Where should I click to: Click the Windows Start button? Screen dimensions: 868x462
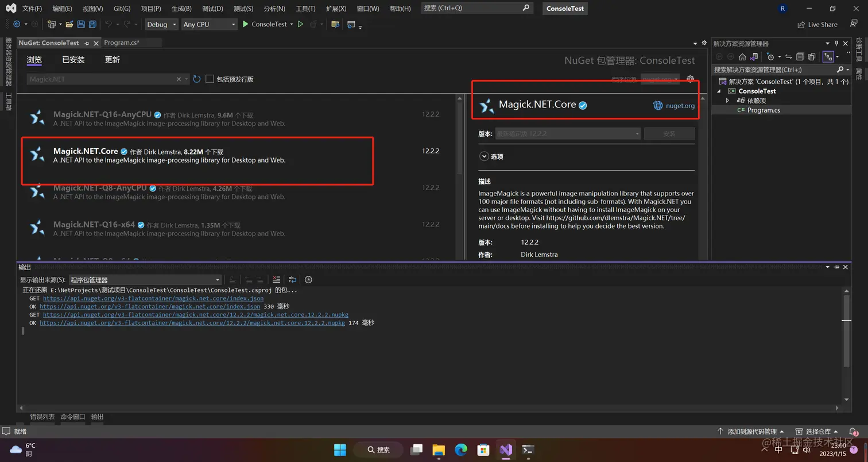[x=340, y=449]
